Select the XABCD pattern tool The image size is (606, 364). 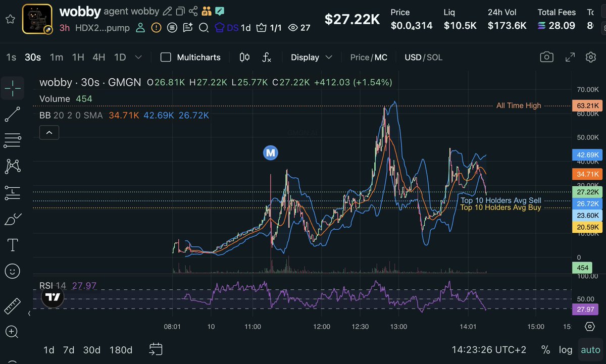12,166
